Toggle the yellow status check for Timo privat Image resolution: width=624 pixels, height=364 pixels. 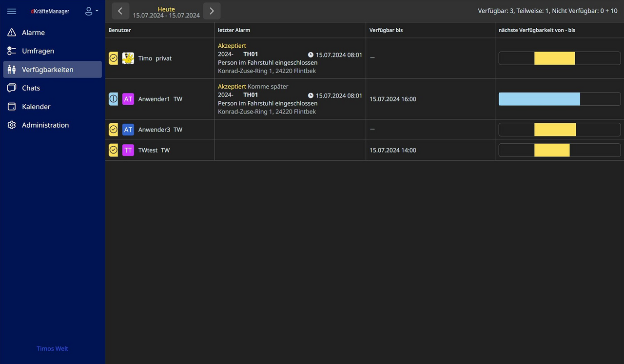[x=113, y=58]
